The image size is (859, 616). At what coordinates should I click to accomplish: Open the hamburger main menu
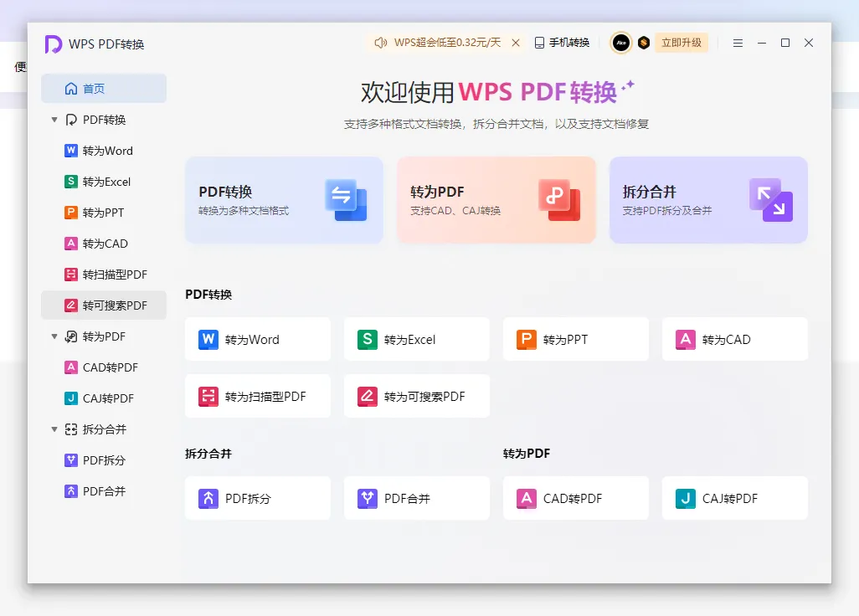(738, 43)
